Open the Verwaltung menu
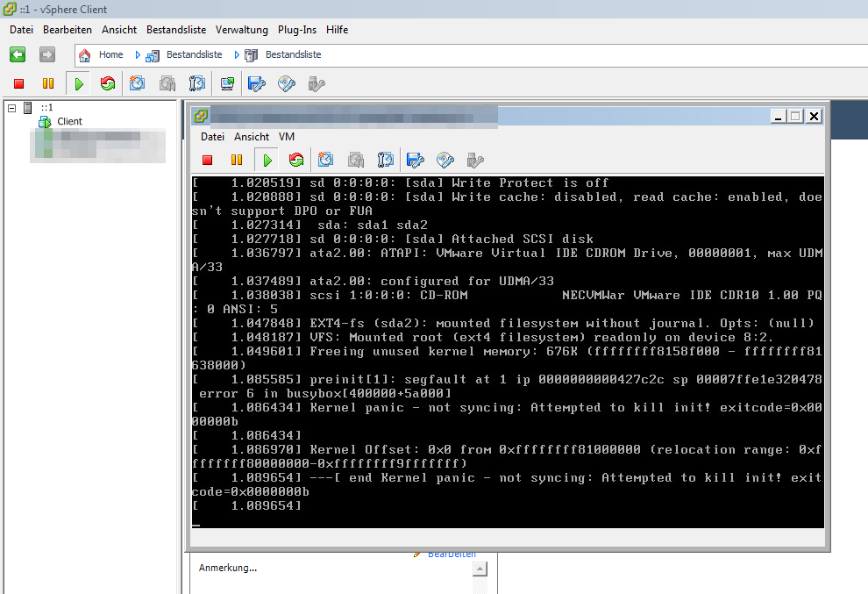The height and width of the screenshot is (594, 868). pos(241,30)
